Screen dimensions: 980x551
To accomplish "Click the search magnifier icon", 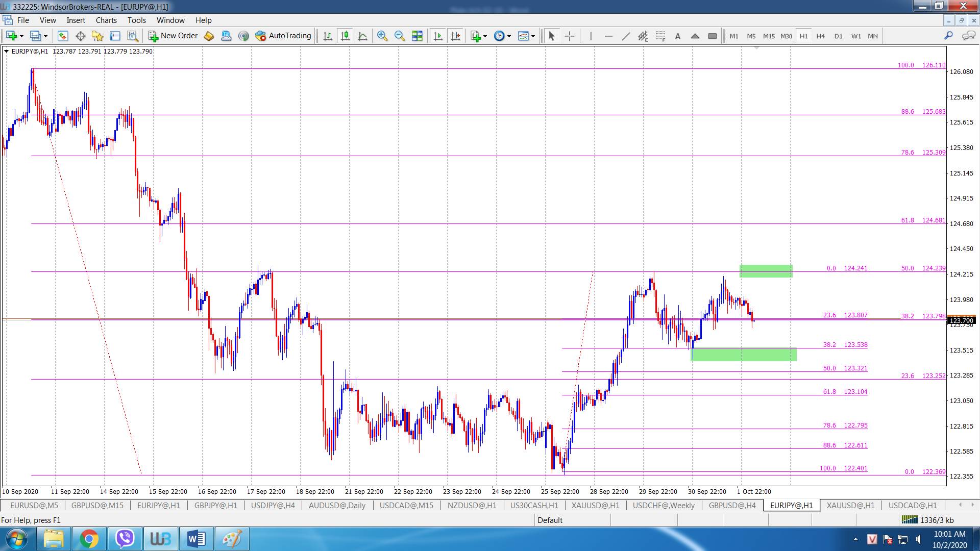I will (948, 35).
